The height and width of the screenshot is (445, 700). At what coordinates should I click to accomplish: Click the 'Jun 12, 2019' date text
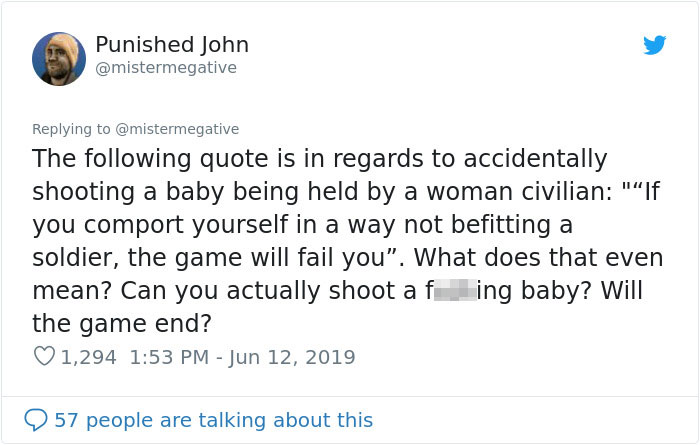(x=292, y=357)
